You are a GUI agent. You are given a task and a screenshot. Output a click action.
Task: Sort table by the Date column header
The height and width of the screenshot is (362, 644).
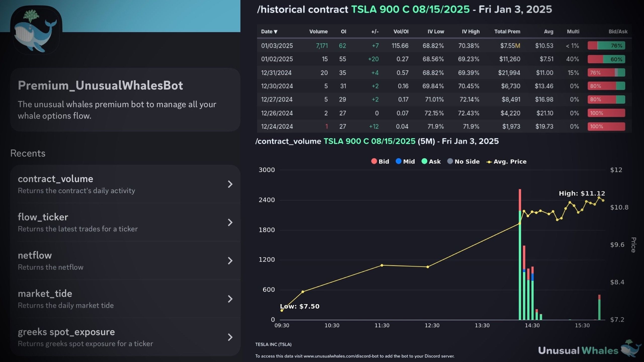(x=269, y=31)
